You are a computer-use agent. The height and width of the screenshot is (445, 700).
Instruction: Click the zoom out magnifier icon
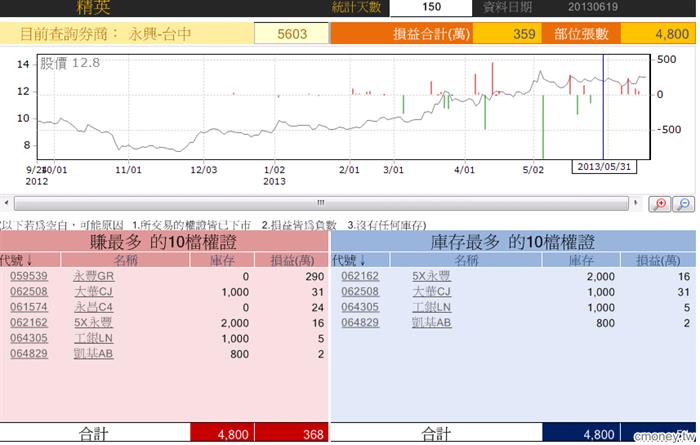pyautogui.click(x=683, y=203)
